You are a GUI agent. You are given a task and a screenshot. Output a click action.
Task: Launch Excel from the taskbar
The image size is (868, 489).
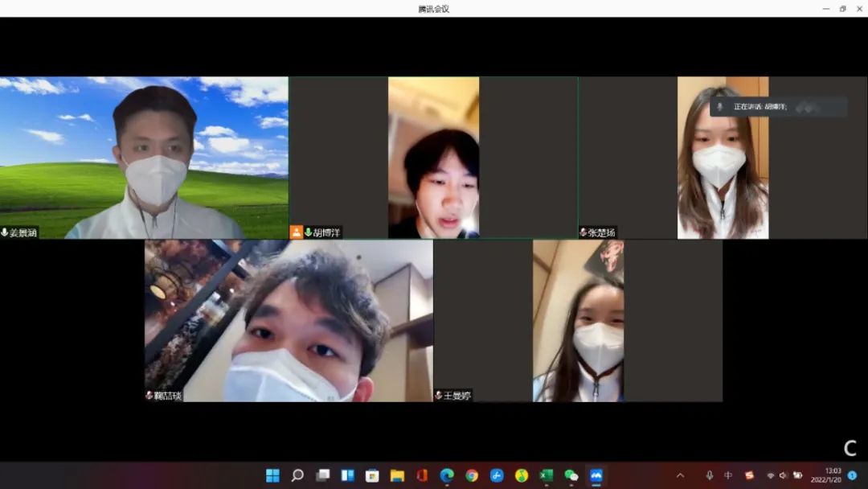pos(547,475)
